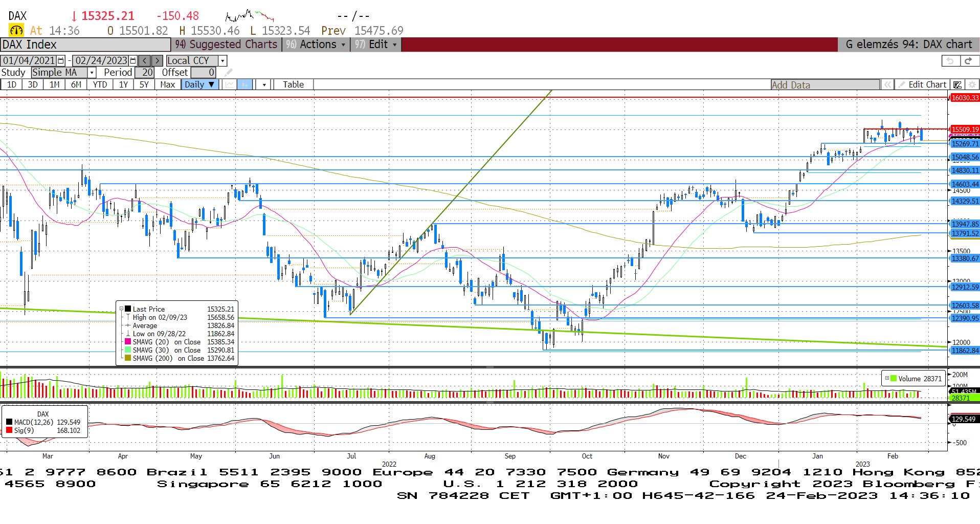Open the end date calendar picker icon
980x524 pixels.
pyautogui.click(x=133, y=60)
